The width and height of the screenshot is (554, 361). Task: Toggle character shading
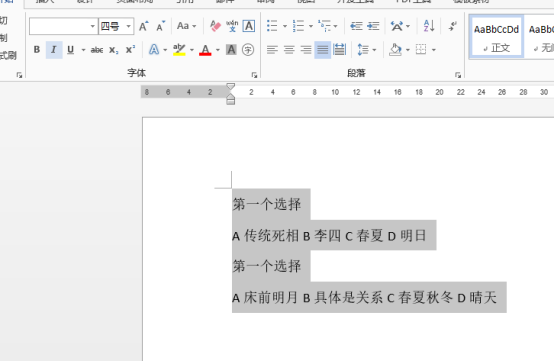(x=231, y=50)
